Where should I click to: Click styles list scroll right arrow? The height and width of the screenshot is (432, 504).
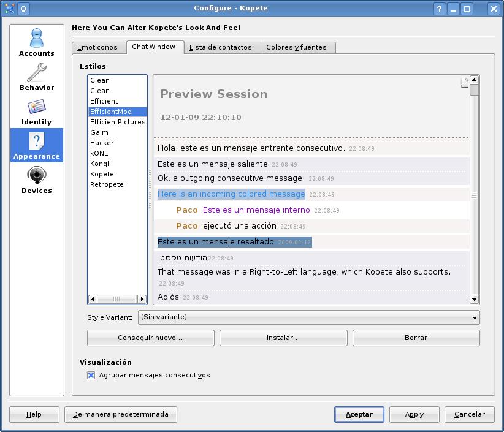142,300
